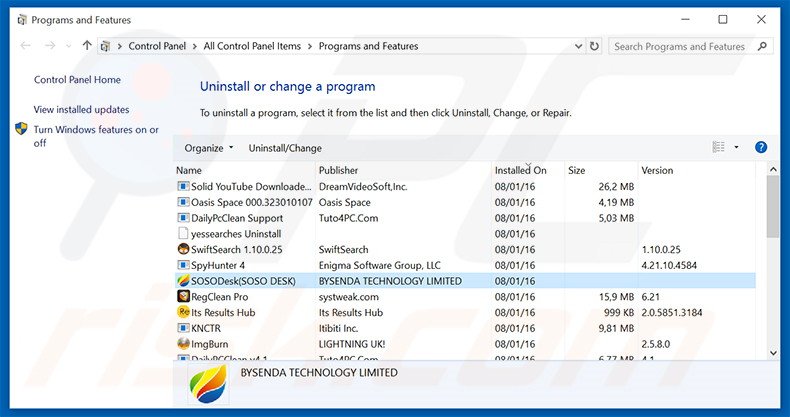Select the ImgBurn entry

tap(209, 344)
